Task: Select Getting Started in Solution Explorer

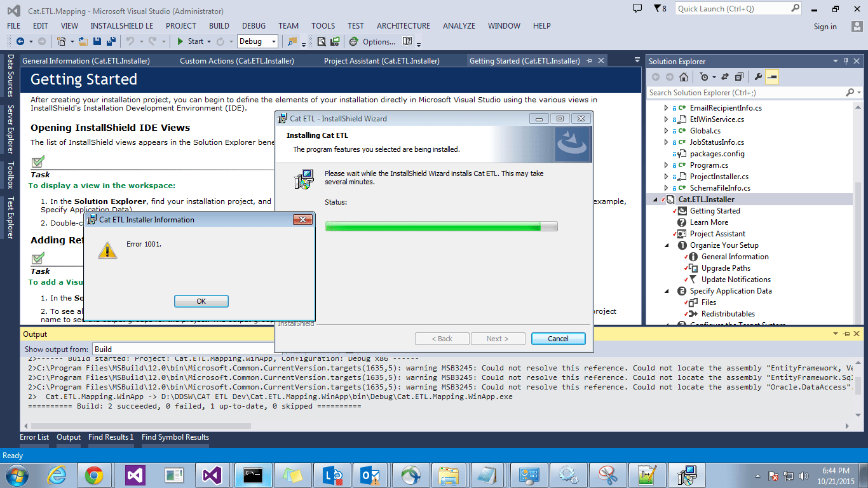Action: [715, 211]
